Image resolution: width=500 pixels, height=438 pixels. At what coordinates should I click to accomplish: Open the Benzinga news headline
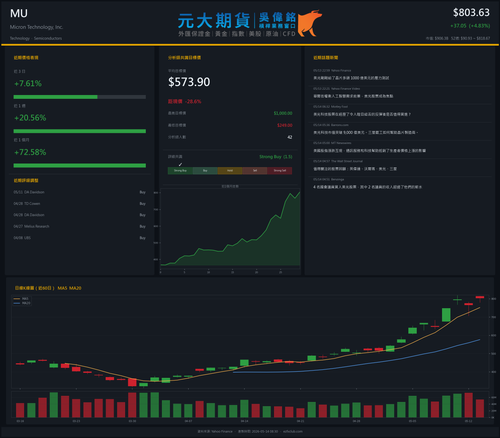point(367,187)
